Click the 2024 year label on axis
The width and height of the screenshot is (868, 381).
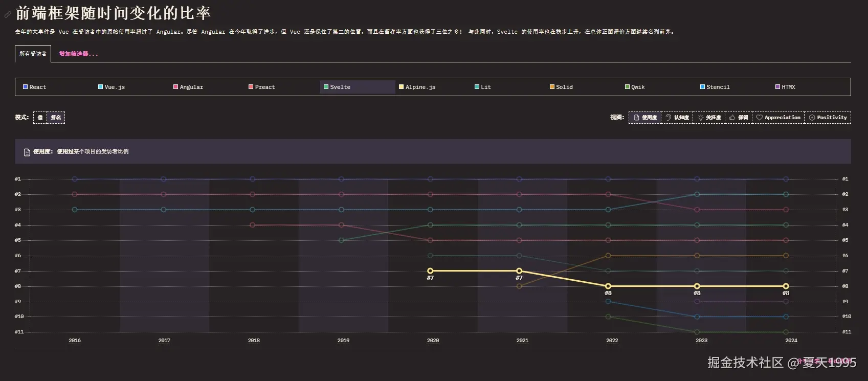[x=791, y=341]
